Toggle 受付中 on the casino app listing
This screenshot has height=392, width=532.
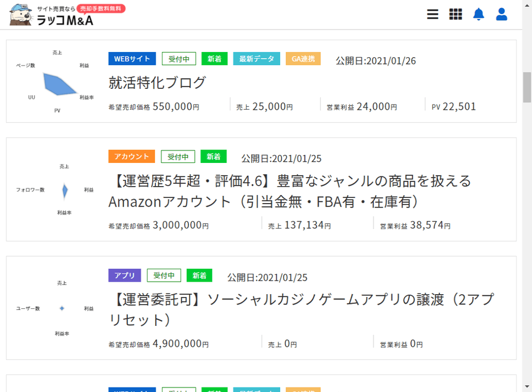164,275
